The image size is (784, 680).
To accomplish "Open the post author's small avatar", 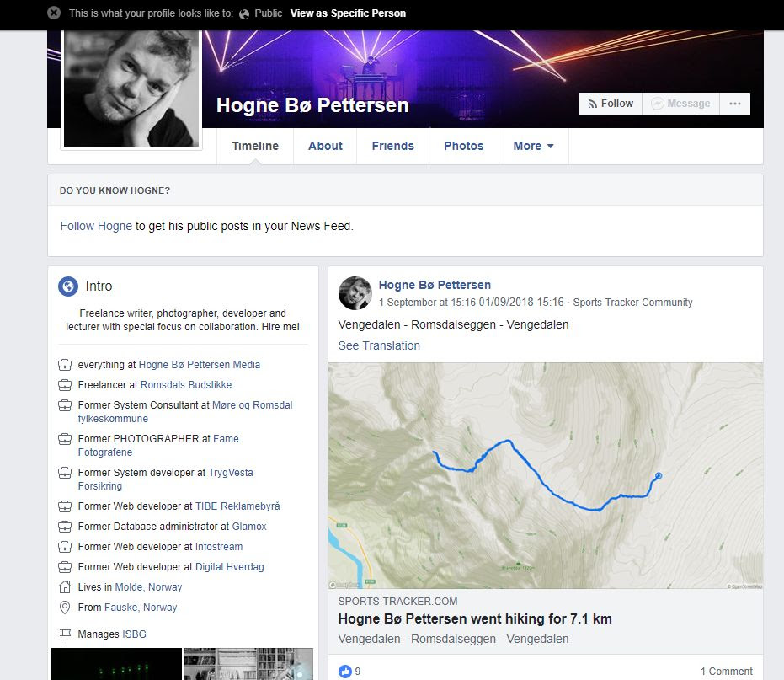I will tap(355, 293).
